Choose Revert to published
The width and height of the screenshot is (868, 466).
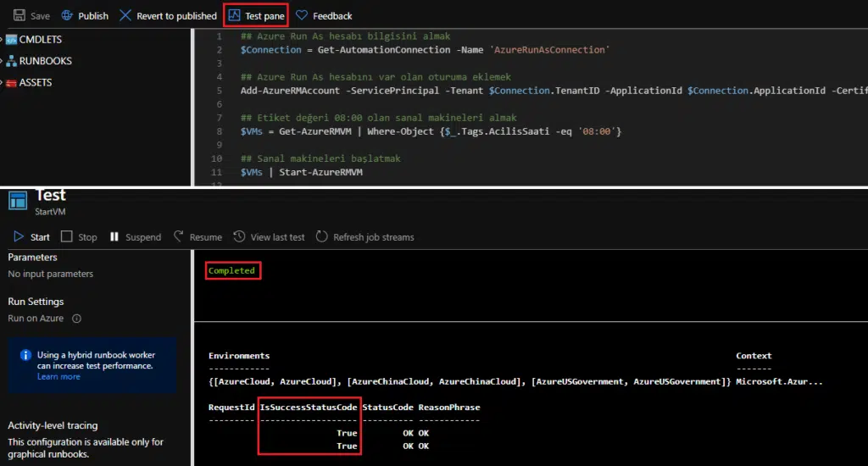(169, 15)
